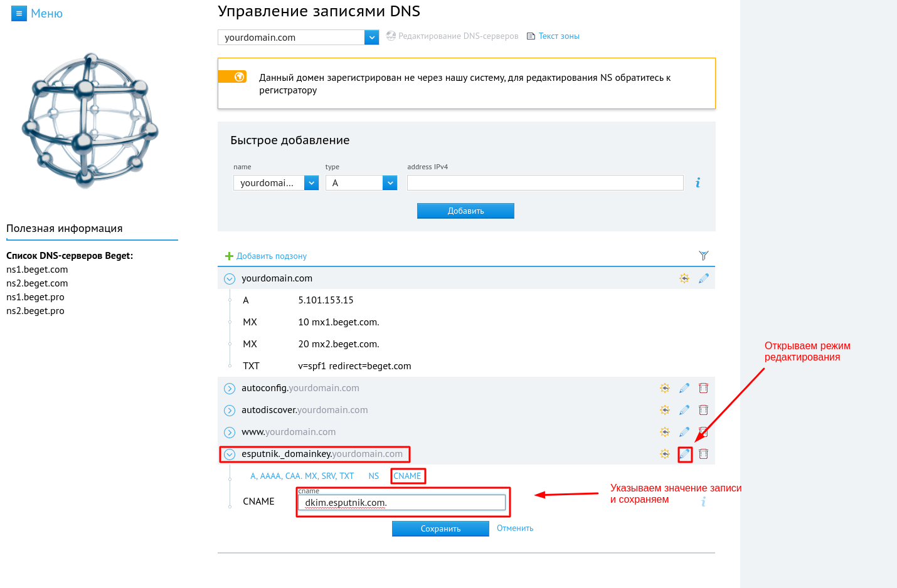897x588 pixels.
Task: Click the gear icon for www subdomain
Action: [x=665, y=432]
